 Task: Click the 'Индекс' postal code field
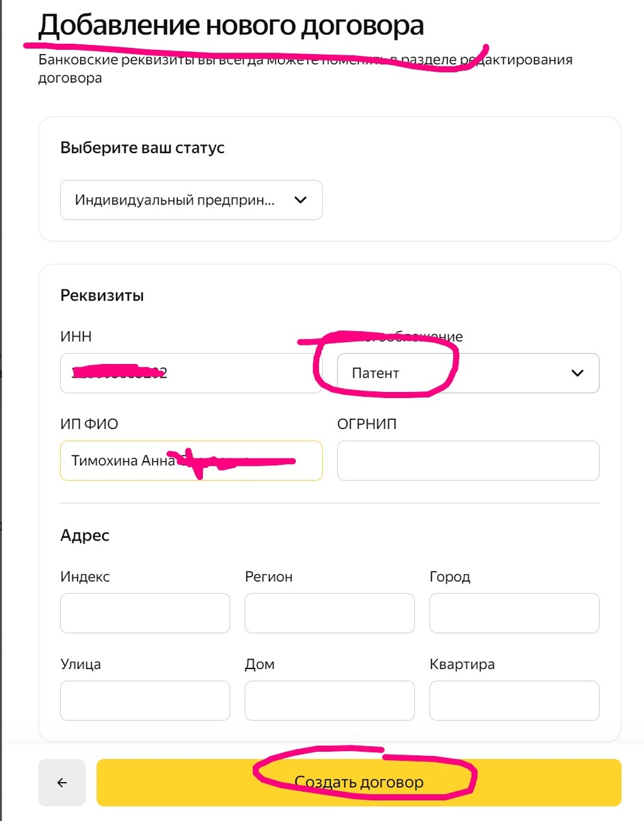click(x=144, y=613)
